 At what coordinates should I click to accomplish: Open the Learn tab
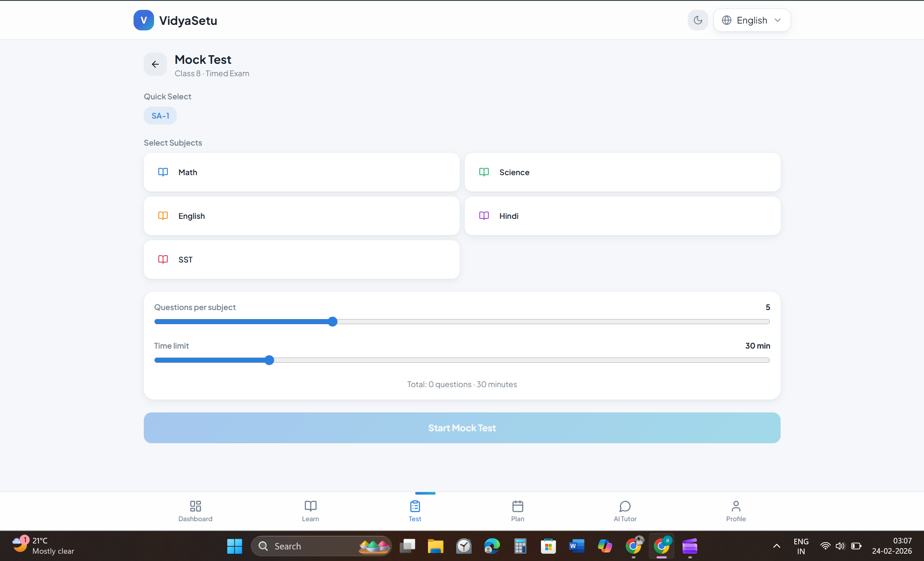click(310, 511)
